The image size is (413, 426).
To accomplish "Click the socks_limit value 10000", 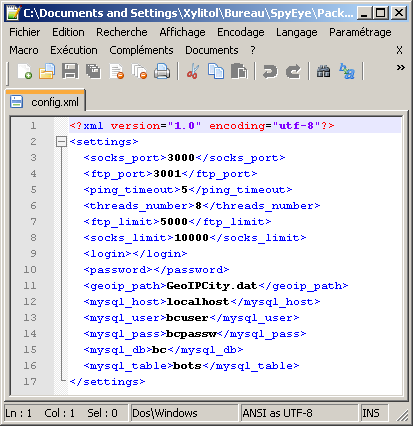I will click(191, 238).
